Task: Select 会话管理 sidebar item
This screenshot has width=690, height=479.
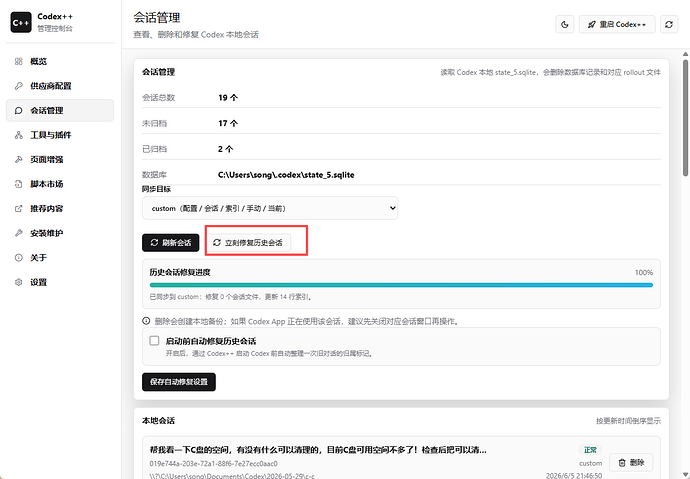Action: click(60, 110)
